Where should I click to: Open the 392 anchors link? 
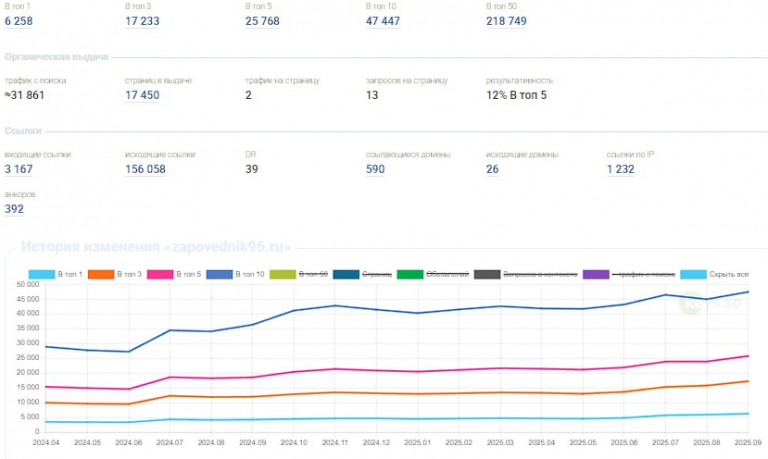[x=14, y=208]
